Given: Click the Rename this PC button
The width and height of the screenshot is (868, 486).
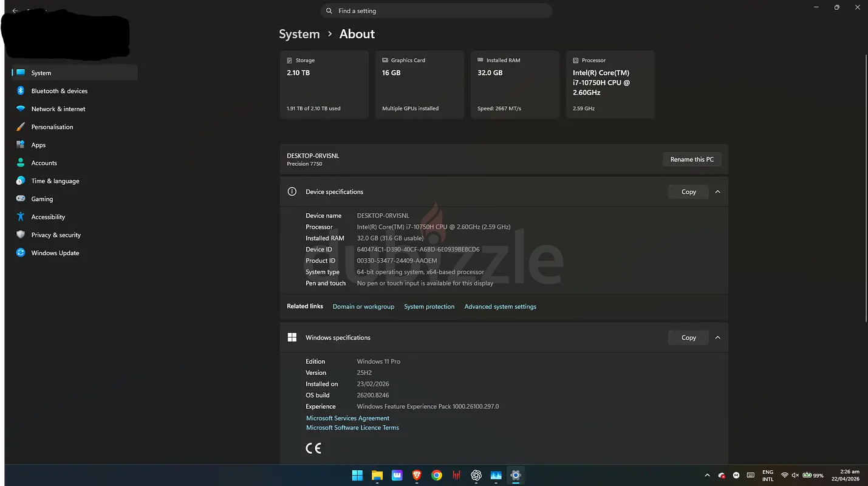Looking at the screenshot, I should click(x=692, y=160).
